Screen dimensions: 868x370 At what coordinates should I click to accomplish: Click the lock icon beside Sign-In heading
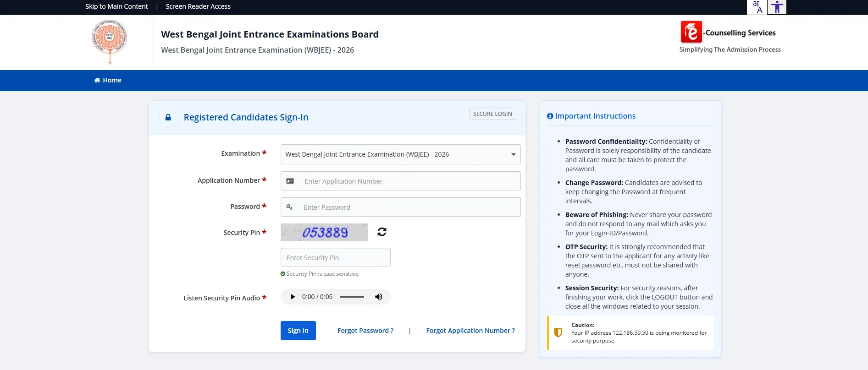168,117
